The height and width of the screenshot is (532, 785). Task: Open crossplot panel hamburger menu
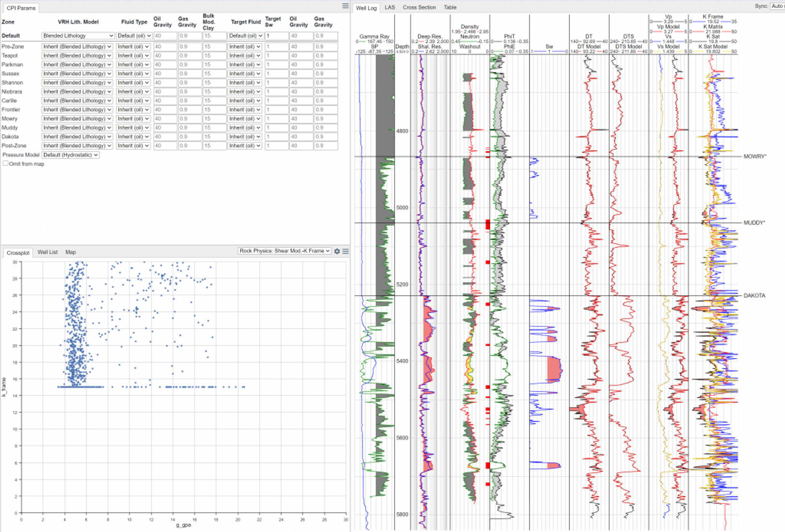346,251
